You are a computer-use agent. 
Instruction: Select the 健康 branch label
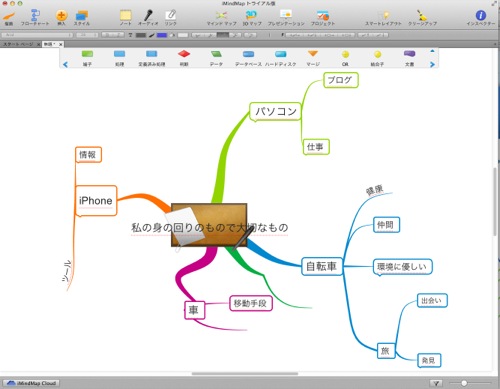(375, 190)
